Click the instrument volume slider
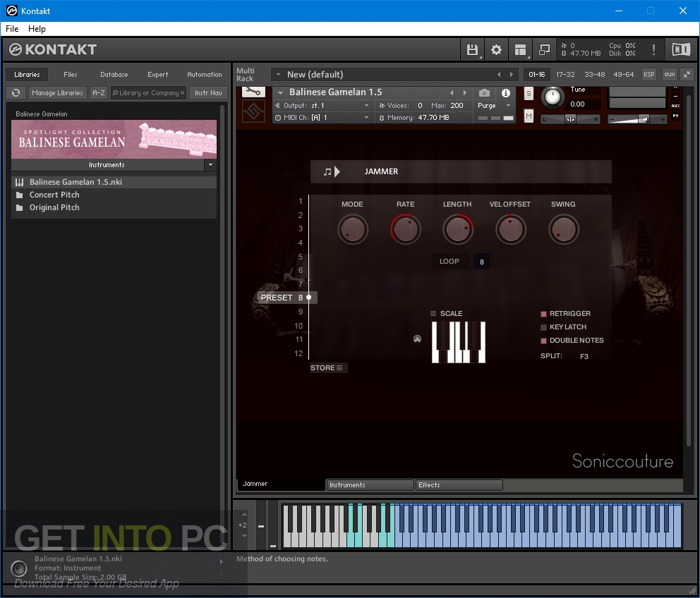The image size is (700, 598). pyautogui.click(x=637, y=119)
